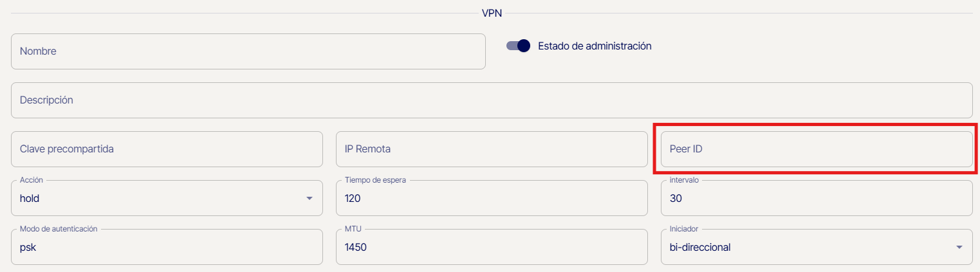Click the Estado de administración label text
The image size is (980, 272).
[x=595, y=46]
